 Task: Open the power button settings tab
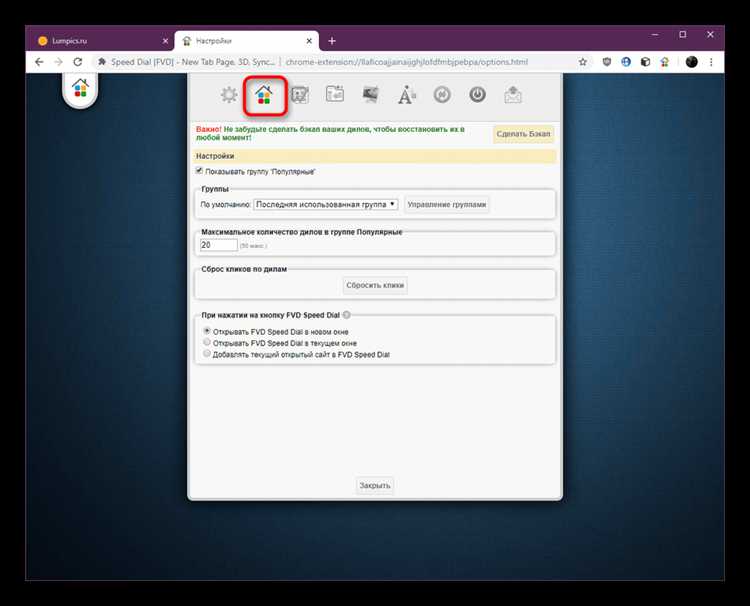click(x=477, y=95)
